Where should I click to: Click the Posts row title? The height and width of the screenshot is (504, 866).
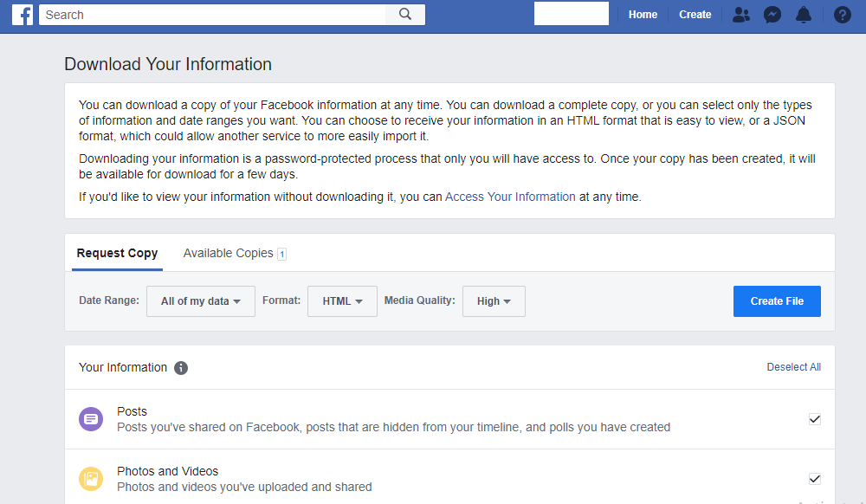tap(132, 412)
